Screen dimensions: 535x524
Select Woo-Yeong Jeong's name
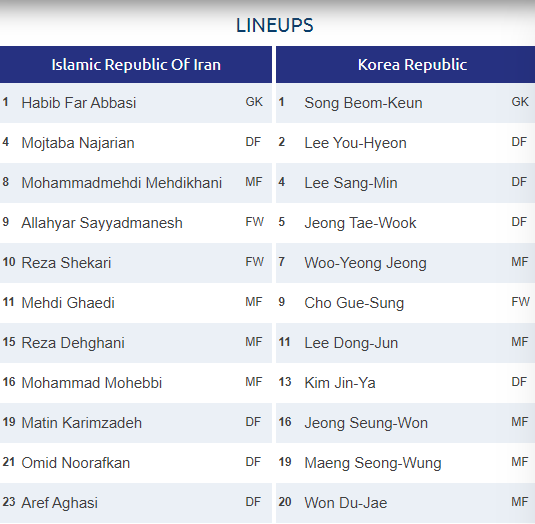[x=365, y=263]
